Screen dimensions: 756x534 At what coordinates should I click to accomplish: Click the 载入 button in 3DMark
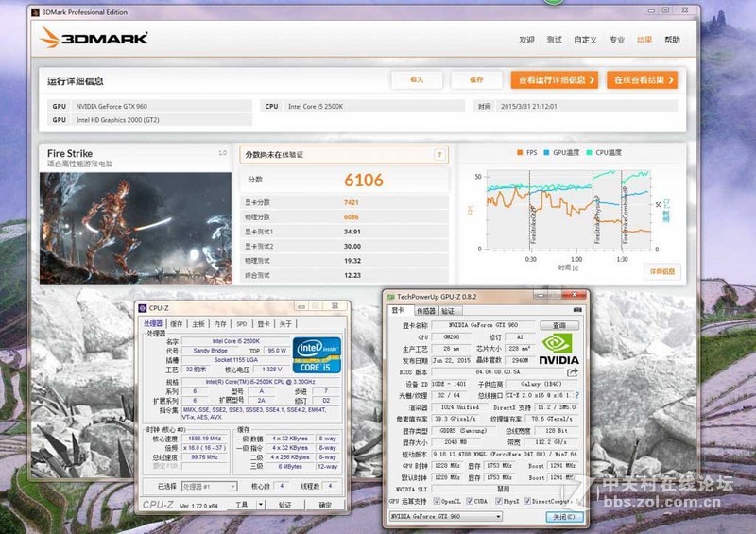tap(417, 80)
